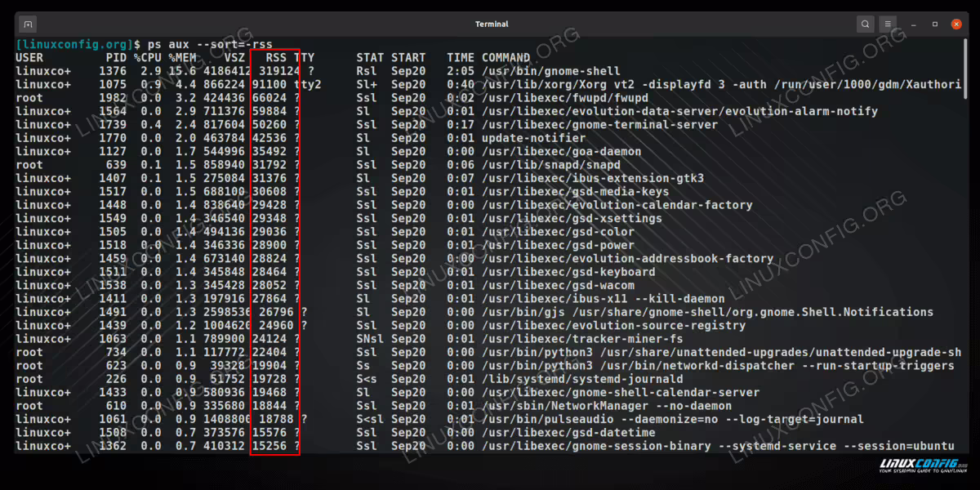The image size is (980, 490).
Task: Click the gsd-keyboard command
Action: tap(568, 272)
